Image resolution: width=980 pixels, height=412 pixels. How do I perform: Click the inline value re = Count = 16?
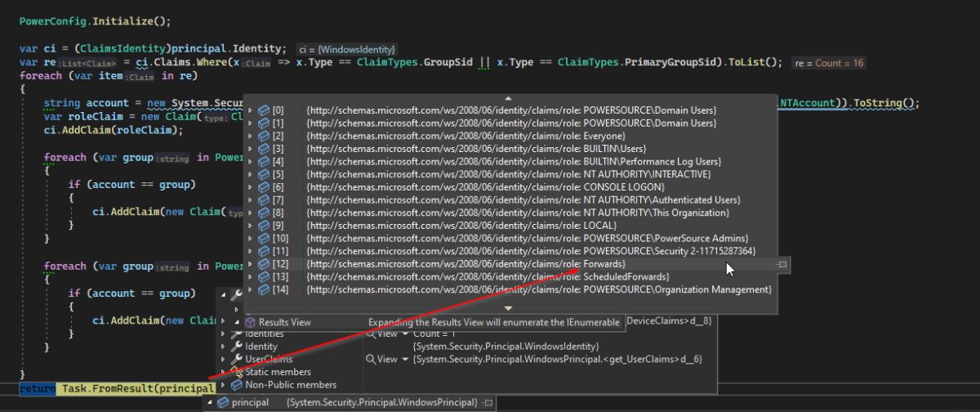[x=831, y=63]
